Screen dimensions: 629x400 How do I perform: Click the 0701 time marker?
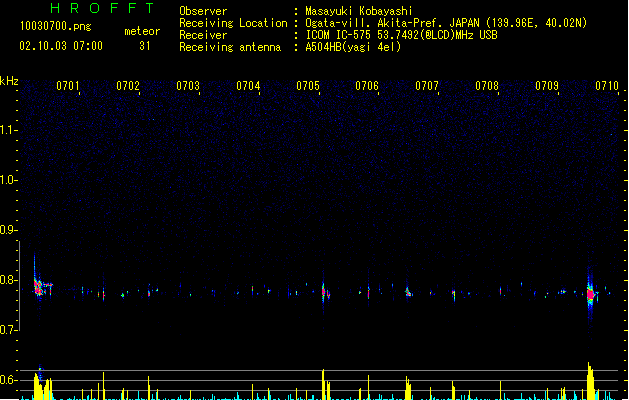tap(68, 86)
